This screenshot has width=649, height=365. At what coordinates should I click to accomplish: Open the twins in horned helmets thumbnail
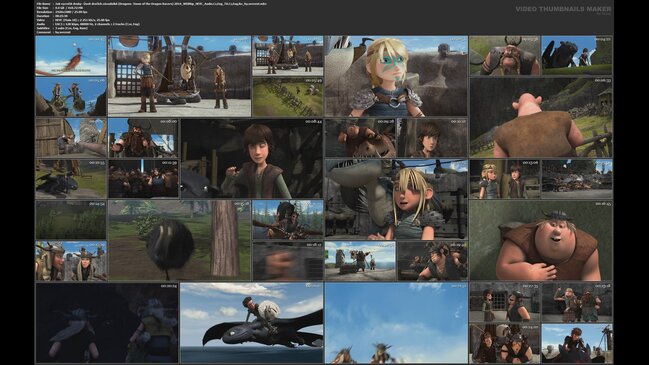point(71,261)
